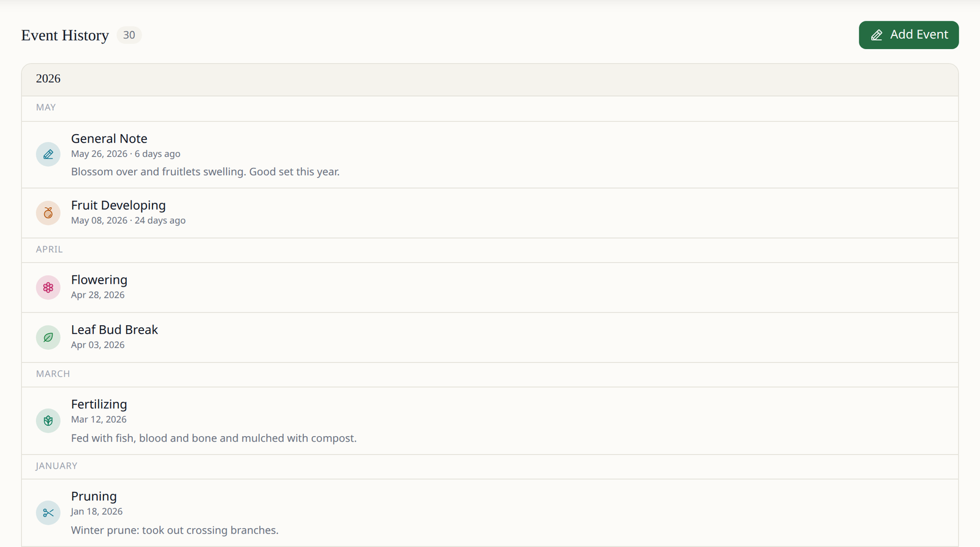Image resolution: width=980 pixels, height=547 pixels.
Task: Click the Fruit Developing fruit icon
Action: [x=48, y=213]
